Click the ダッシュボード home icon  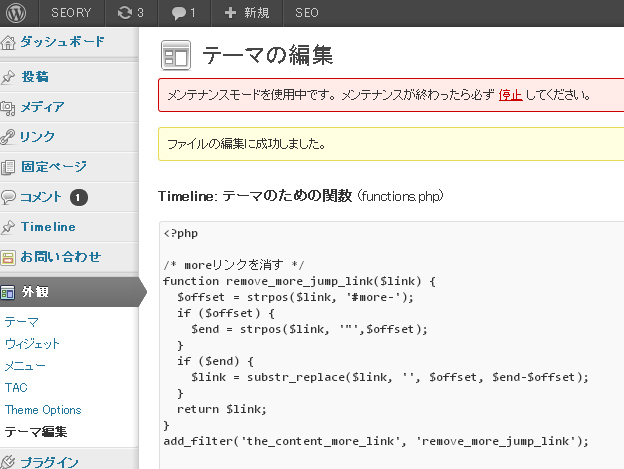click(x=9, y=43)
